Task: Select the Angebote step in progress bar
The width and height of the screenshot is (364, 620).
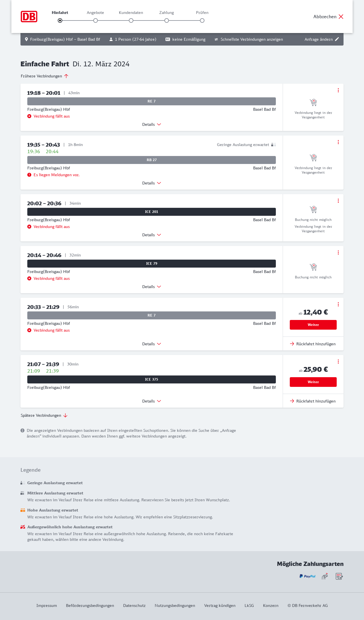Action: (x=96, y=20)
